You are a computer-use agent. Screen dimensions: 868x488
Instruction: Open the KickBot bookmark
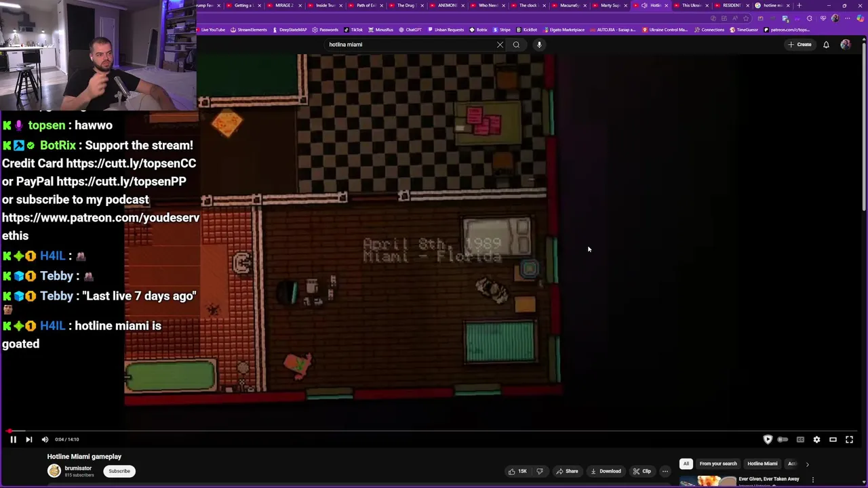[x=527, y=30]
